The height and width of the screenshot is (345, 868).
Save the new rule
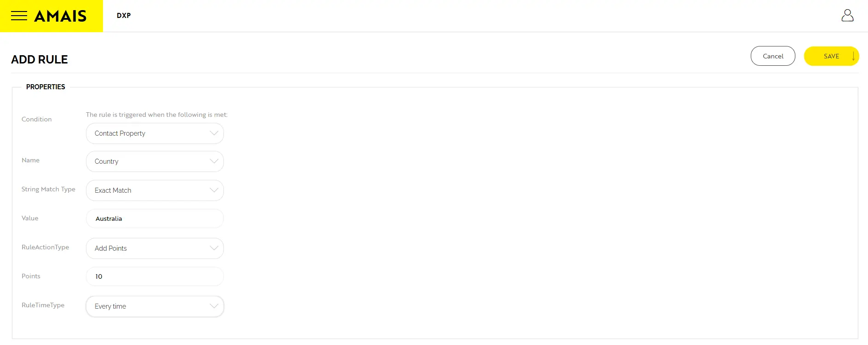[831, 56]
